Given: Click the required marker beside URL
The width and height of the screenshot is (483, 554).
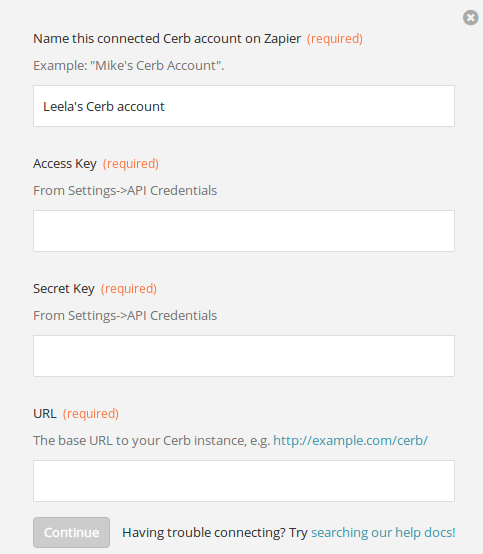Looking at the screenshot, I should (91, 413).
